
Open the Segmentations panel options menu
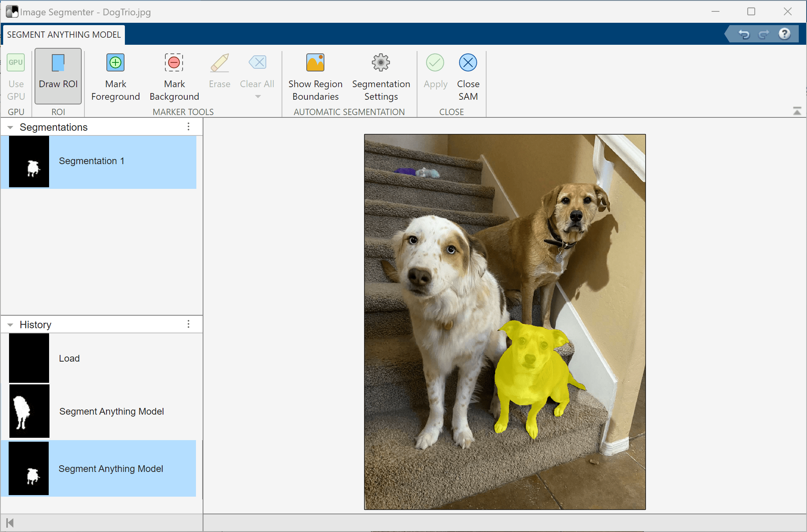188,127
